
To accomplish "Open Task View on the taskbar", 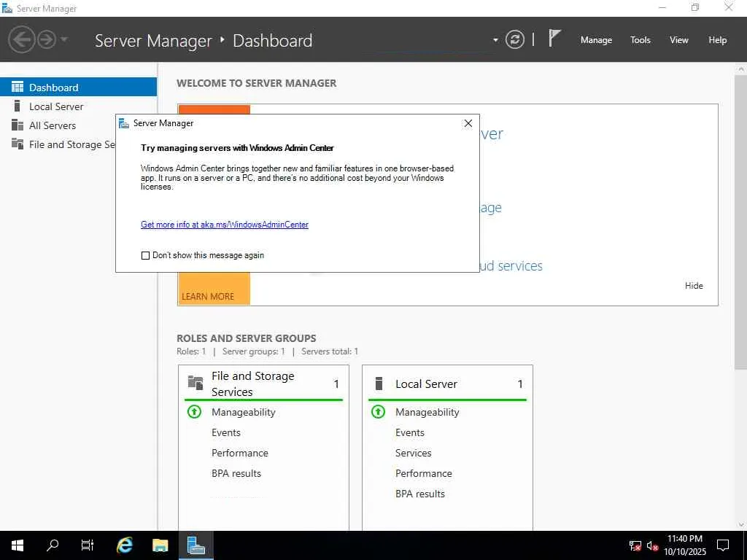I will 88,545.
